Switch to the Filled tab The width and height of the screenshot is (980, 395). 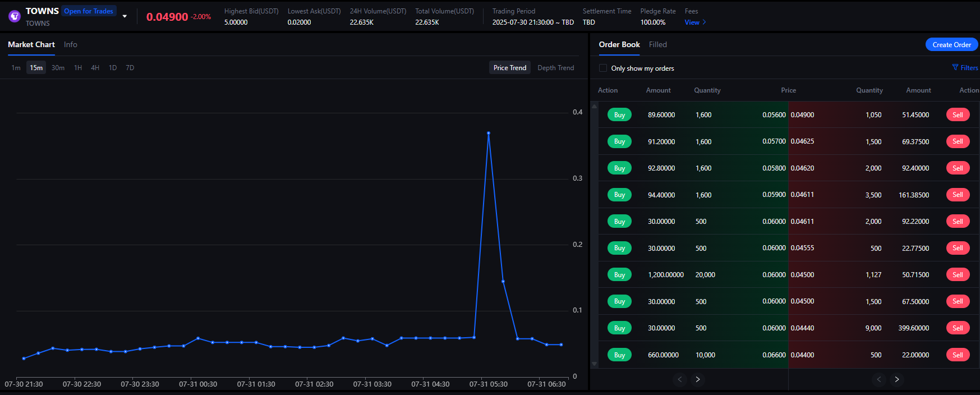point(657,44)
